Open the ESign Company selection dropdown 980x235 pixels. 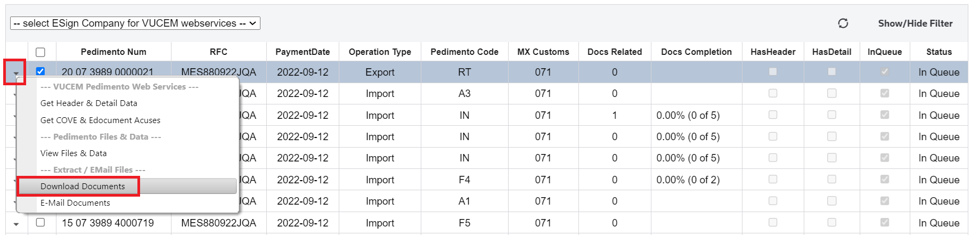(x=135, y=23)
